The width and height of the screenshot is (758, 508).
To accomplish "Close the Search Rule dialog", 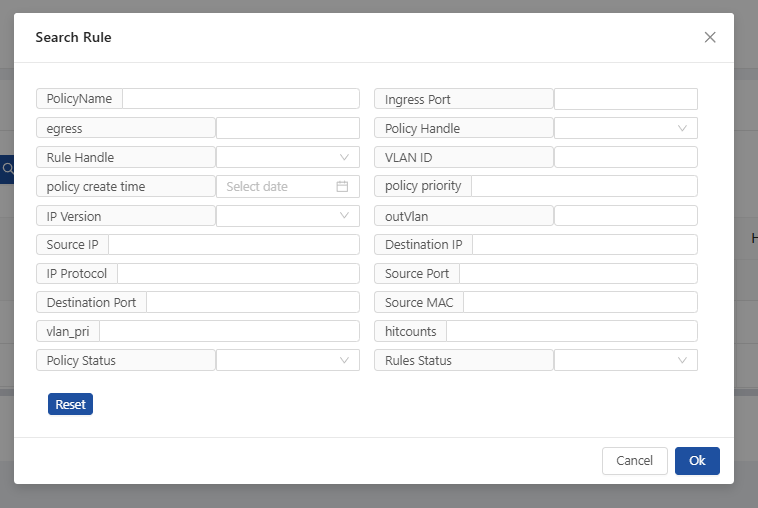I will [x=710, y=37].
